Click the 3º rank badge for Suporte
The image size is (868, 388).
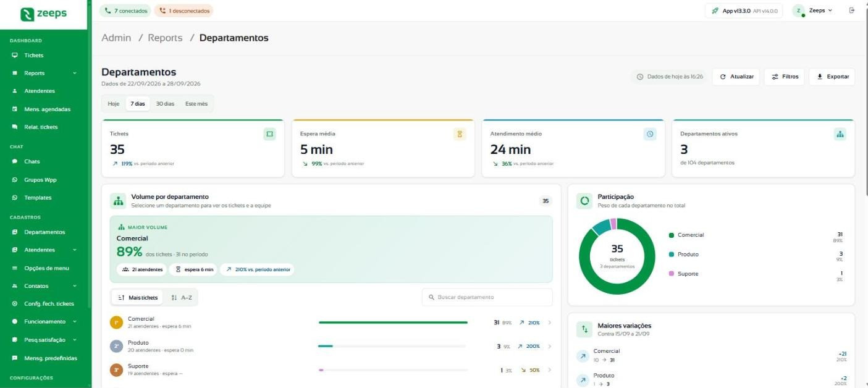[117, 370]
